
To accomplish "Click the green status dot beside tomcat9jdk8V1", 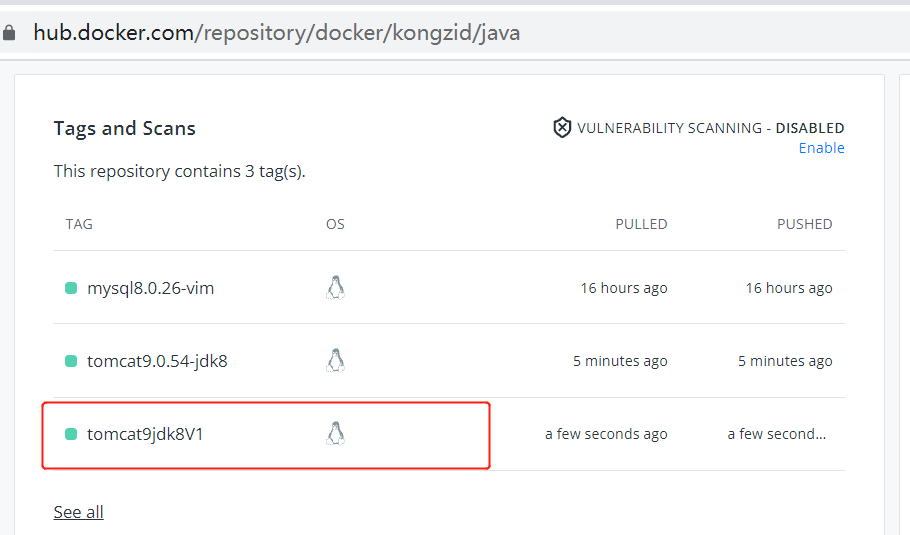I will pos(71,434).
